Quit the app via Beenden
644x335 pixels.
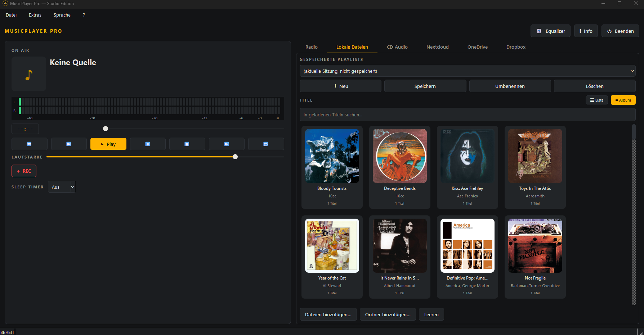click(x=620, y=31)
